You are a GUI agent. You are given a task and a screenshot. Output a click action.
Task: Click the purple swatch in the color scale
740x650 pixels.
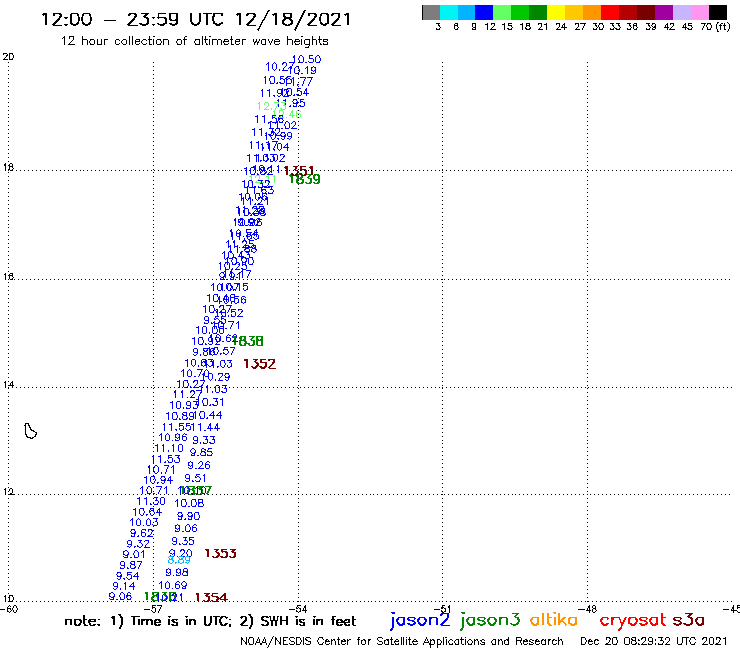coord(664,12)
